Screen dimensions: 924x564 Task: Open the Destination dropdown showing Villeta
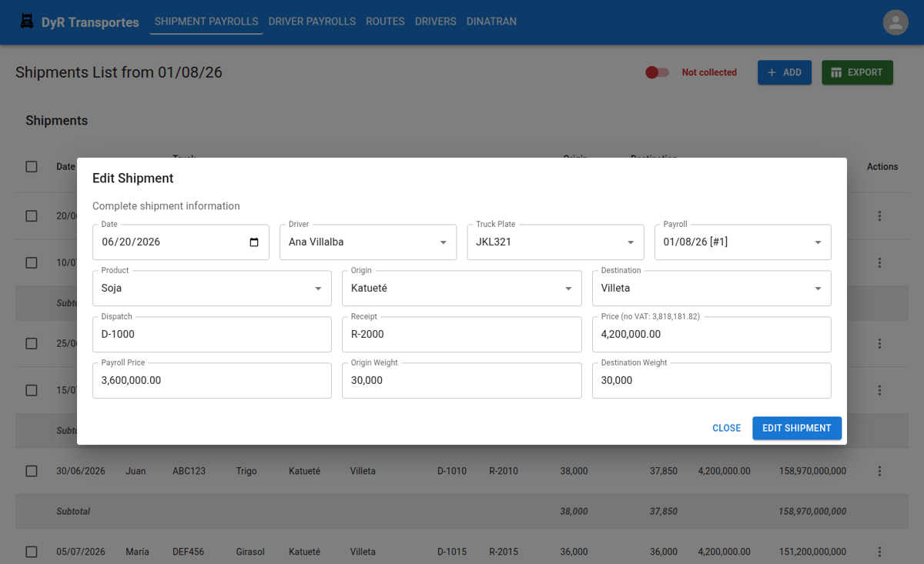(711, 289)
